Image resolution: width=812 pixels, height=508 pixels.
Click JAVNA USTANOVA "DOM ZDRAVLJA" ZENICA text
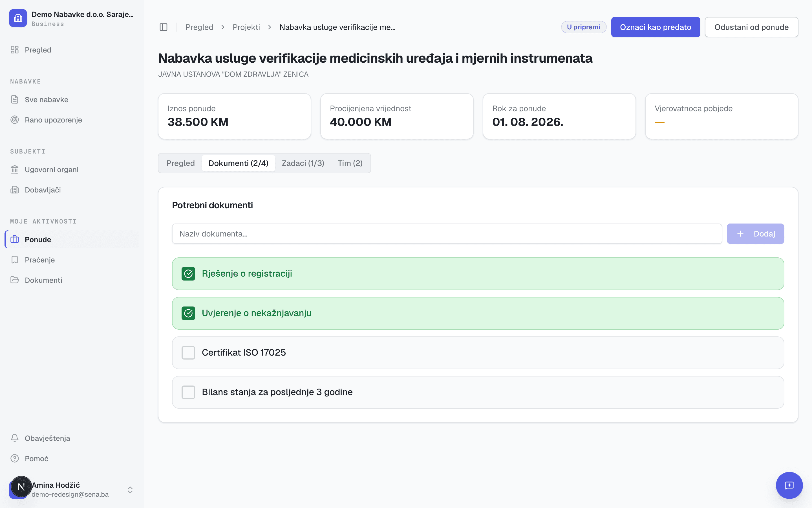coord(233,74)
